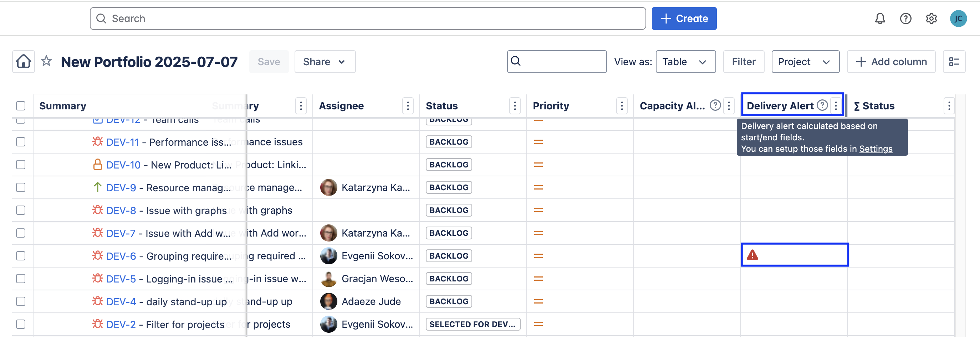Click the home icon button
This screenshot has width=980, height=337.
tap(24, 62)
